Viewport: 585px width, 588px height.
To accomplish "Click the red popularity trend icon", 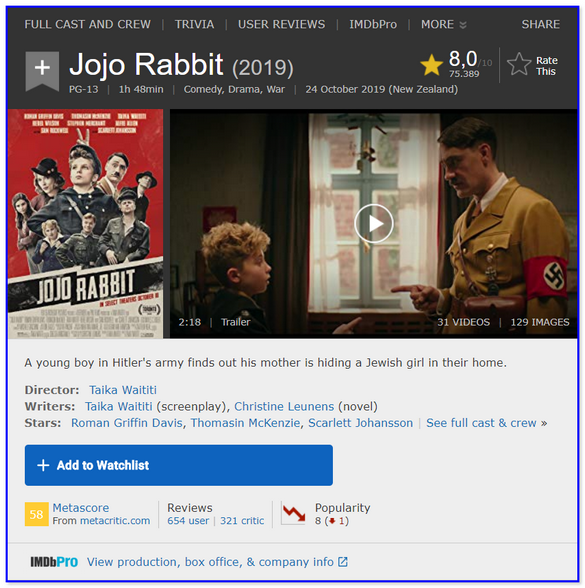I will 293,513.
